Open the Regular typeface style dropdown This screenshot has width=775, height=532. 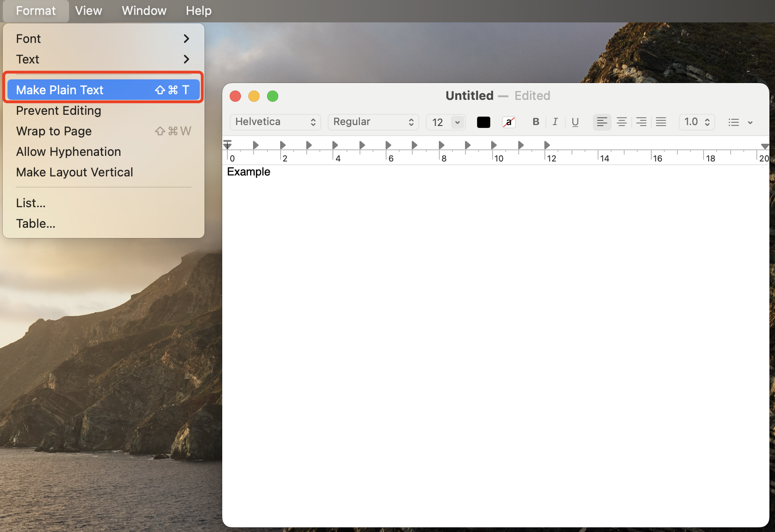tap(373, 122)
